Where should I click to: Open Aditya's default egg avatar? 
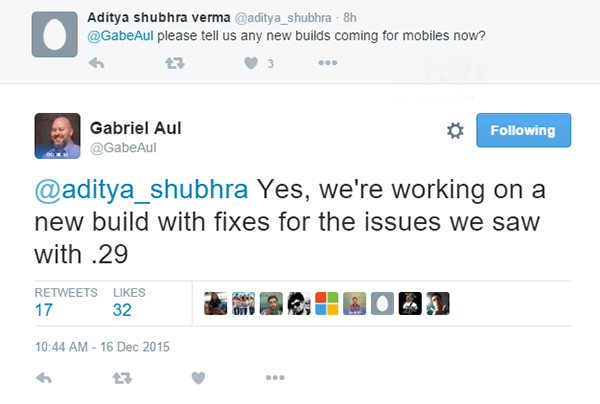pos(55,34)
